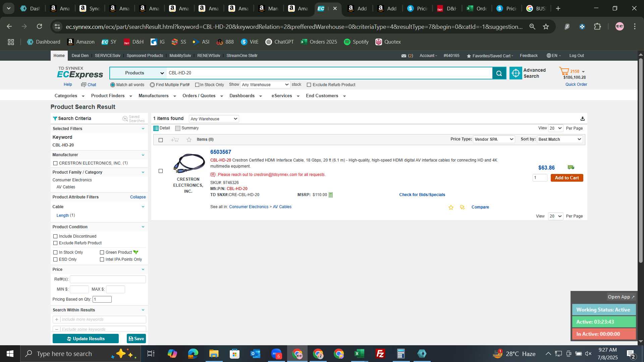Viewport: 644px width, 362px height.
Task: Open the Products search type dropdown
Action: [x=138, y=73]
